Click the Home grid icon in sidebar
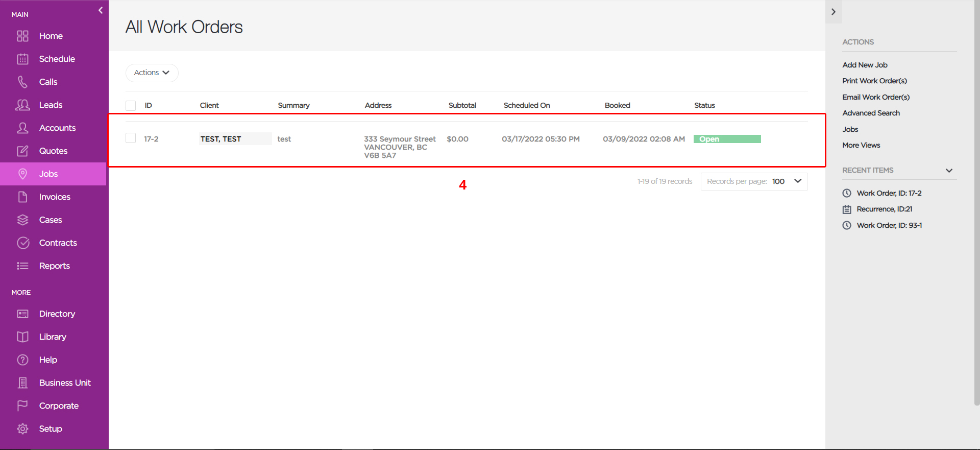The height and width of the screenshot is (450, 980). pyautogui.click(x=22, y=36)
